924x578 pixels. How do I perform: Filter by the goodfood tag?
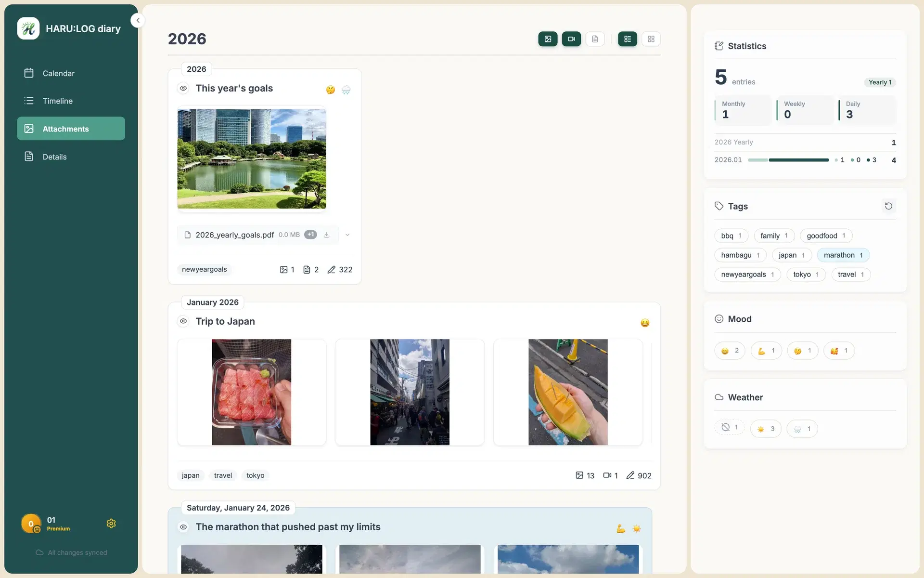click(x=826, y=236)
